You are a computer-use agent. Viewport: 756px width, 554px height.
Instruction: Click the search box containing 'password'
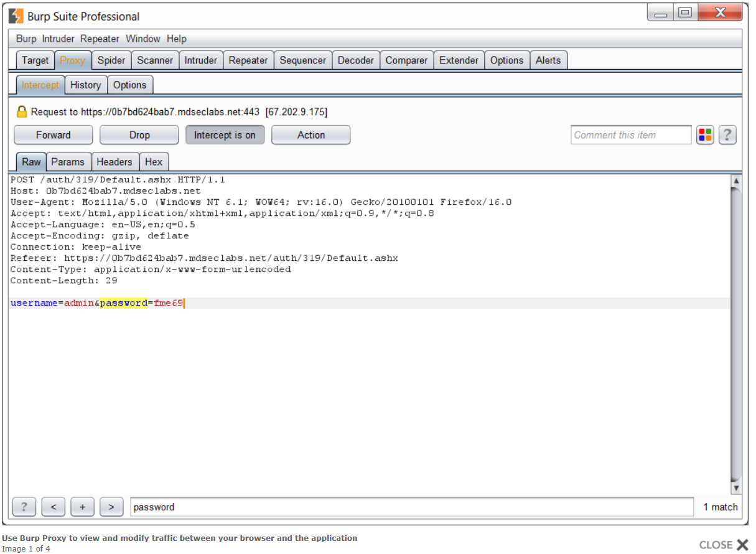pos(412,507)
